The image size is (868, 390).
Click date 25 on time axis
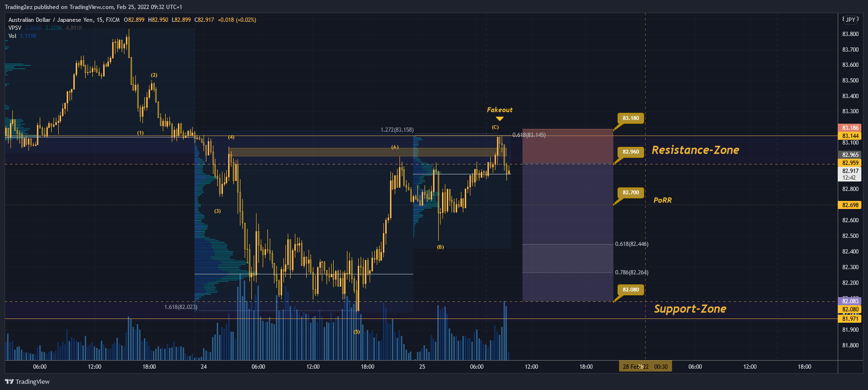[x=422, y=367]
